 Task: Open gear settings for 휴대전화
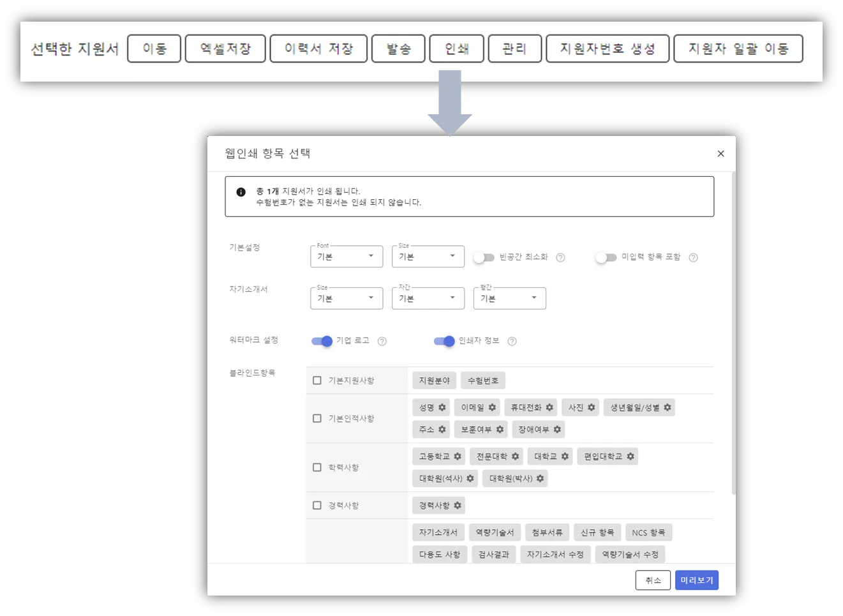click(549, 407)
